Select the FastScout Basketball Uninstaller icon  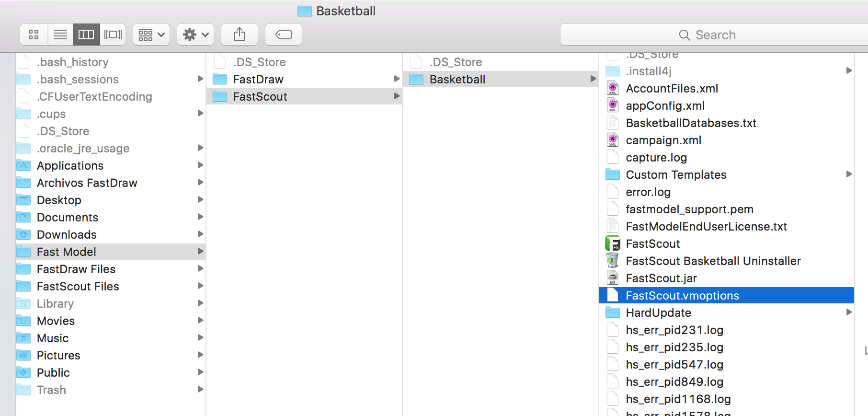613,261
